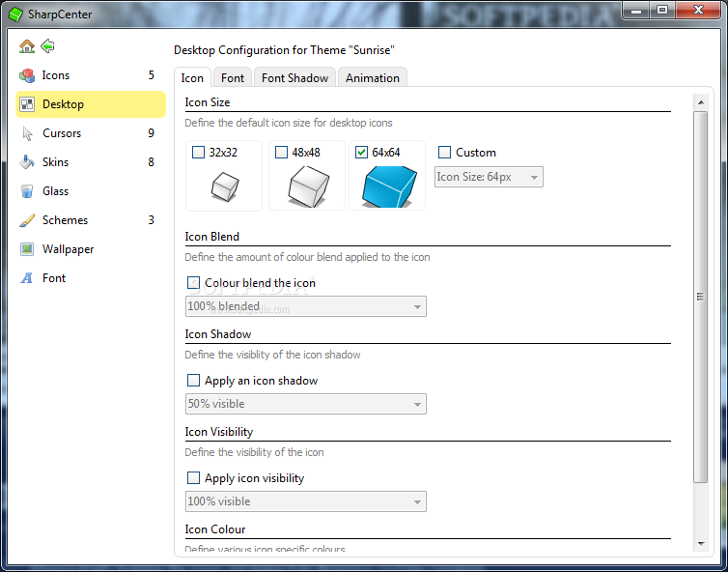Screen dimensions: 728x572
Task: Maximize the SharpCenter window
Action: point(662,11)
